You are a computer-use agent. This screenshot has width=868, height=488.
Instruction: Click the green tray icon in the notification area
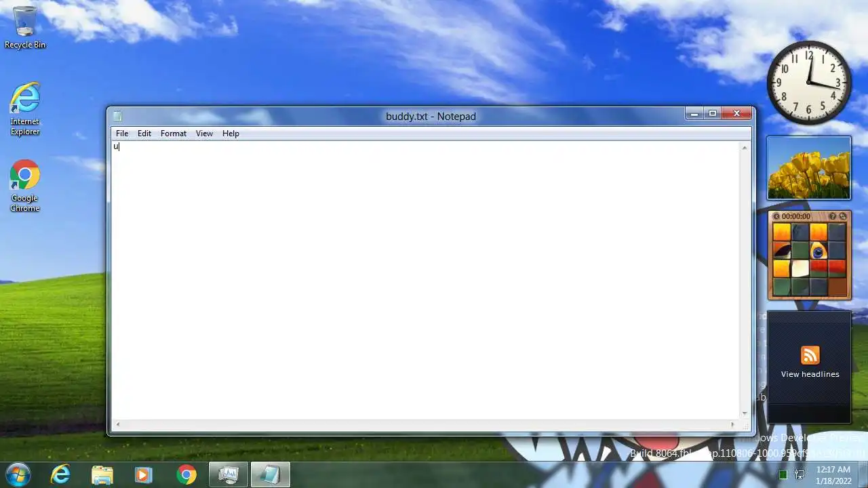[783, 474]
